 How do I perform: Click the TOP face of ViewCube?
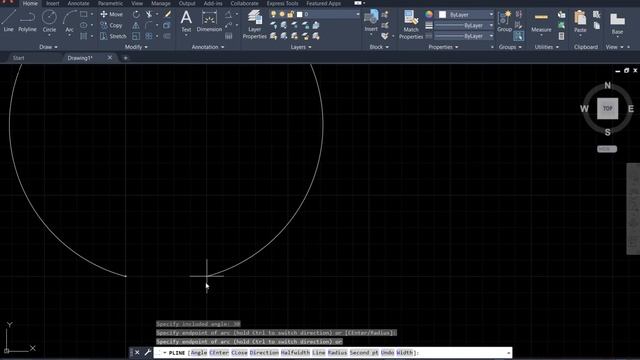point(607,109)
